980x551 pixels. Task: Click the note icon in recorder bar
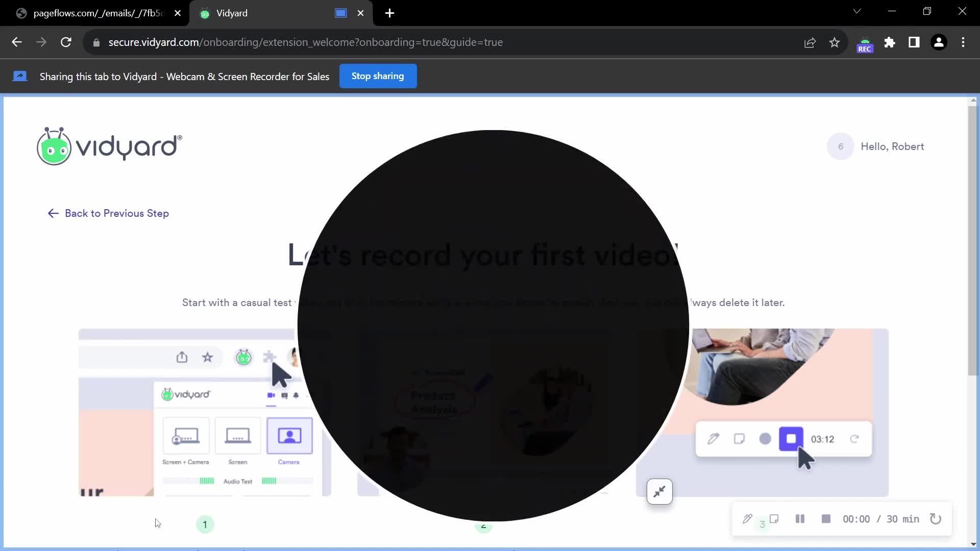774,519
